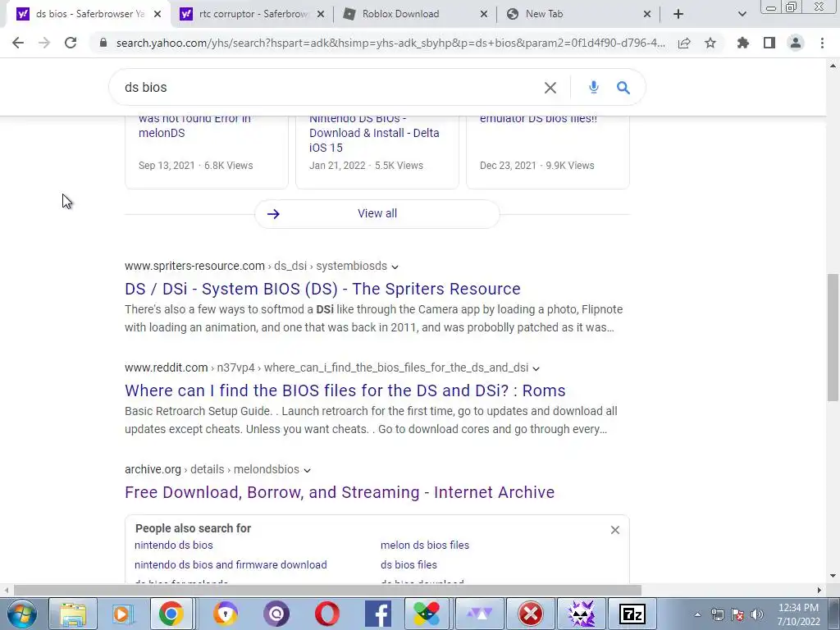Click the scroll up arrow

tap(833, 66)
